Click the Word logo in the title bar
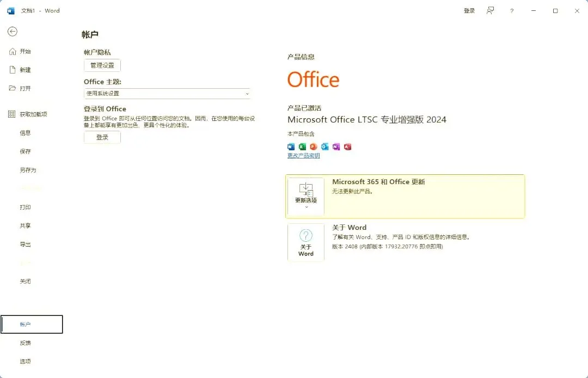The width and height of the screenshot is (588, 378). pos(11,11)
